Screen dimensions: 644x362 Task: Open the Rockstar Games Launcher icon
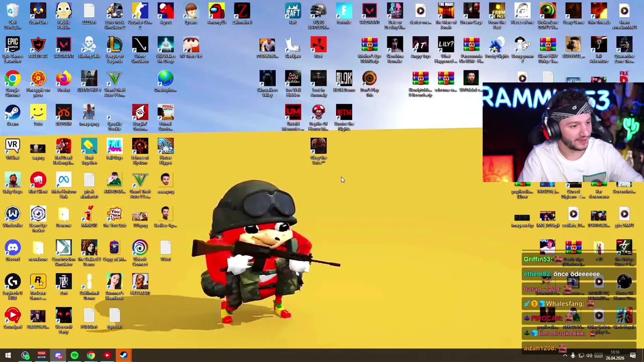click(38, 287)
